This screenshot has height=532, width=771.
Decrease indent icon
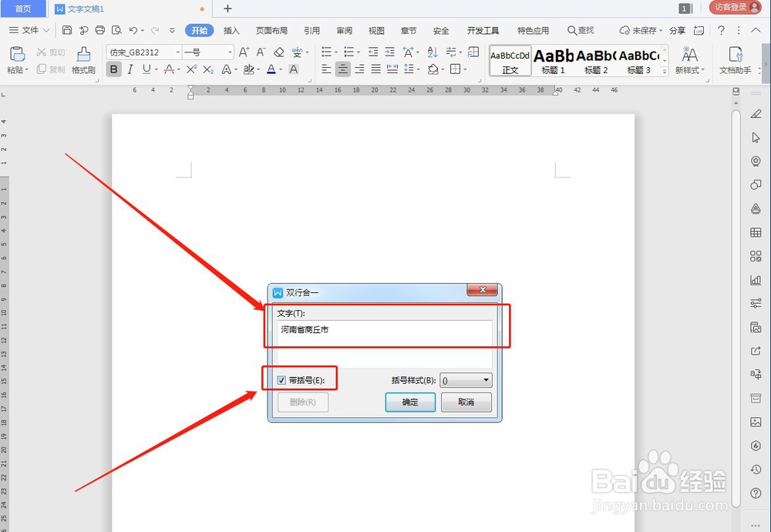click(x=373, y=52)
